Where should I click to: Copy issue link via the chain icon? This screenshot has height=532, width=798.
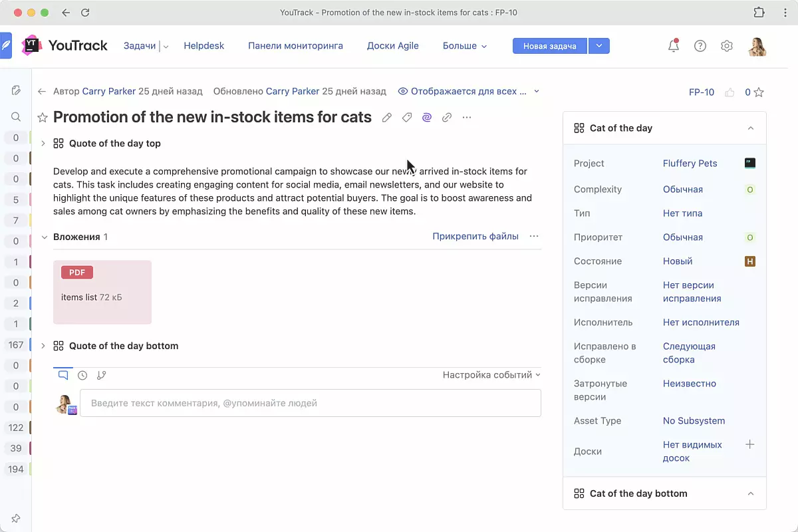click(x=447, y=118)
